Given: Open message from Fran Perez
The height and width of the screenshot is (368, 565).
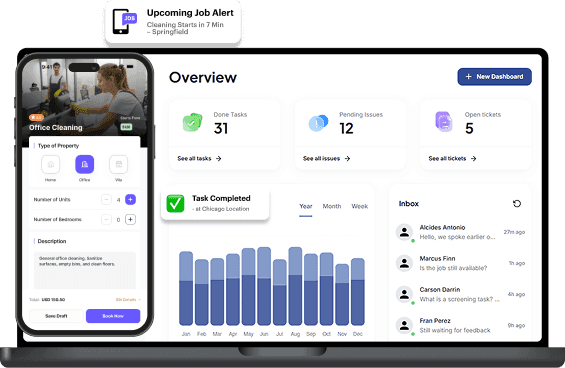Looking at the screenshot, I should [460, 325].
